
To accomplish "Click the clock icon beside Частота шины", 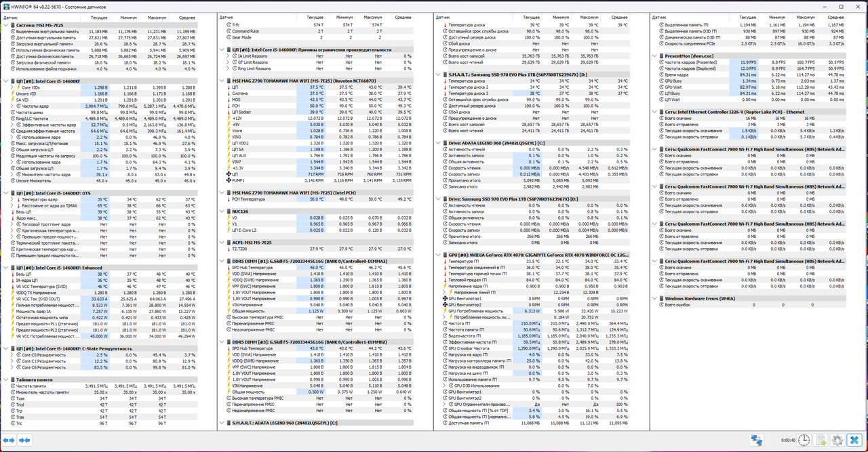I will pos(12,112).
